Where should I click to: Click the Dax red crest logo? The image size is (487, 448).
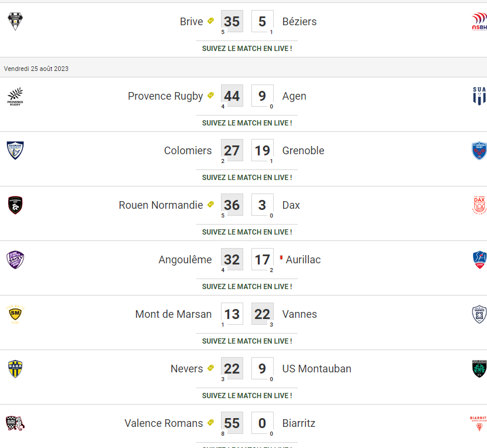point(479,205)
